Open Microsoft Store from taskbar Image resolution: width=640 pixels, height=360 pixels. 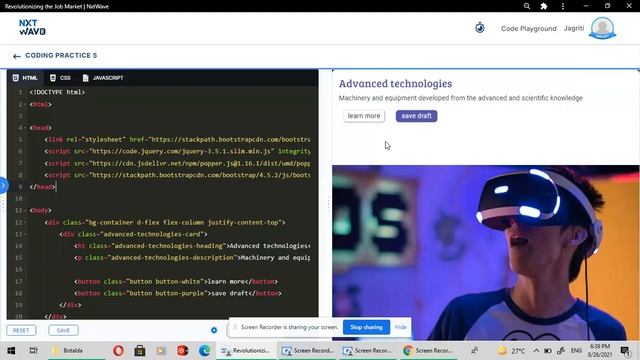coord(140,351)
